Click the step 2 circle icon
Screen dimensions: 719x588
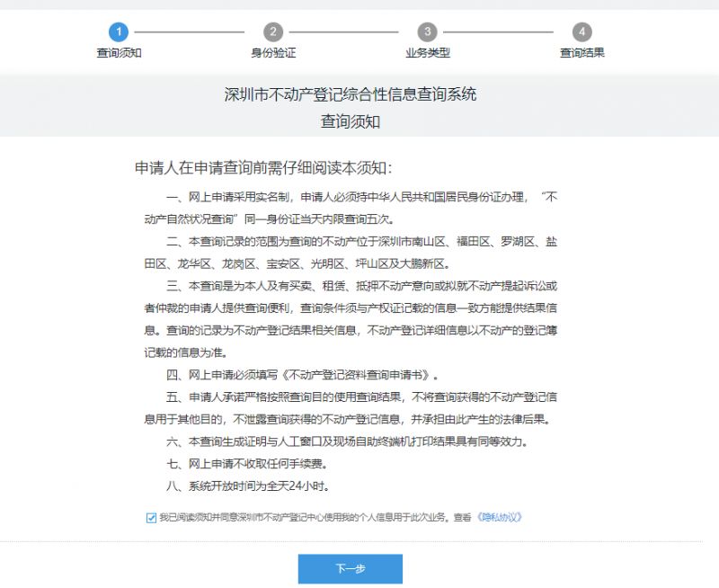click(273, 32)
